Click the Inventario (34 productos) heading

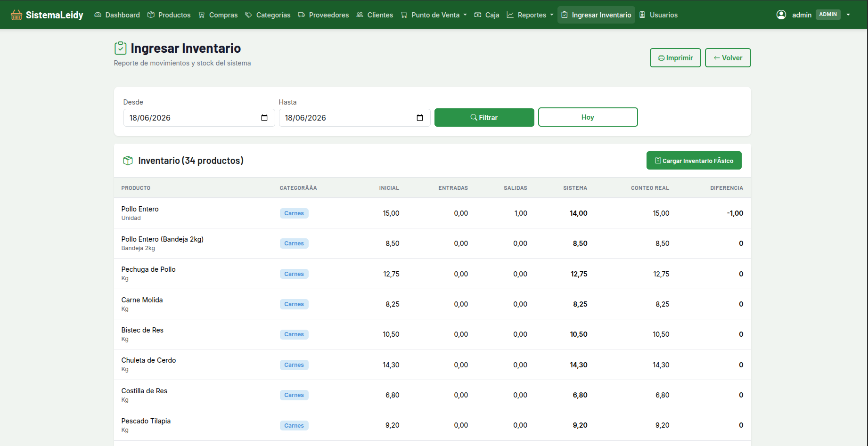(x=191, y=161)
